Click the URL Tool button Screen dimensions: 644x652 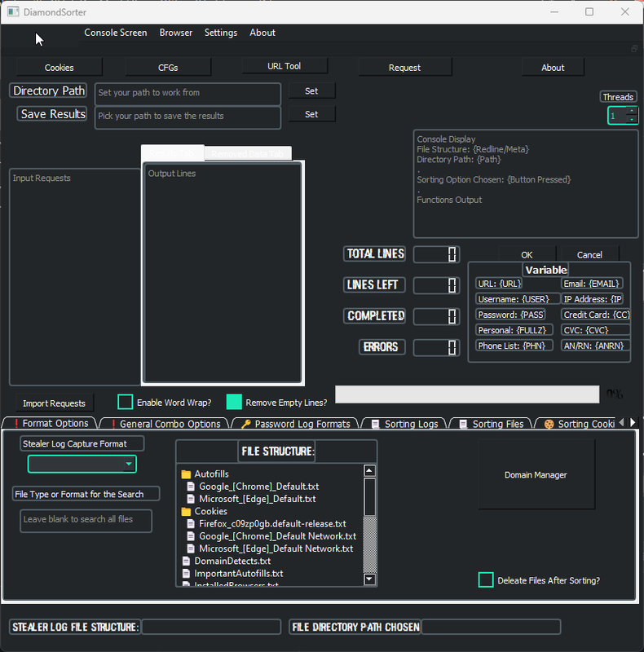click(x=285, y=66)
